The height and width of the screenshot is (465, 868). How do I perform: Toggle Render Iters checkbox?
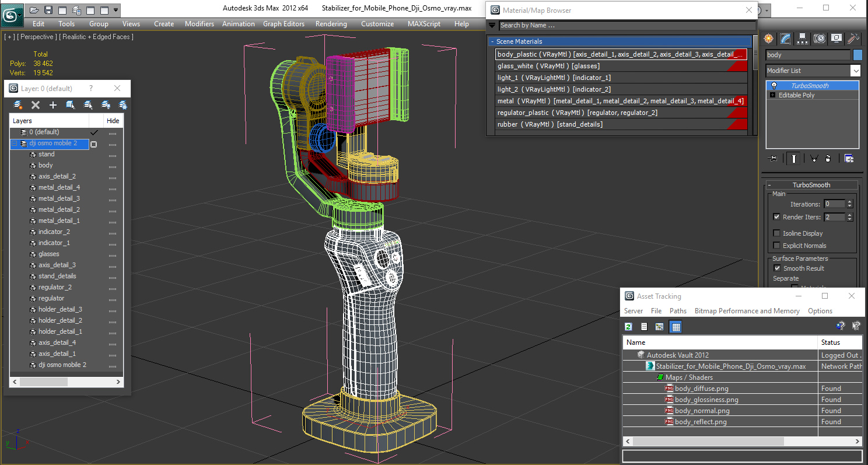776,216
